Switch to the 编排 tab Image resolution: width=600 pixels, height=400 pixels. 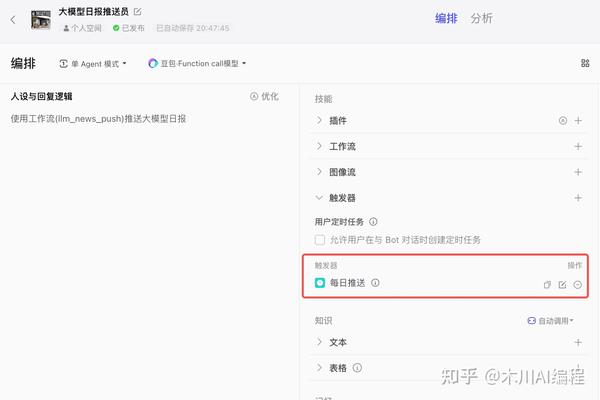pyautogui.click(x=446, y=18)
